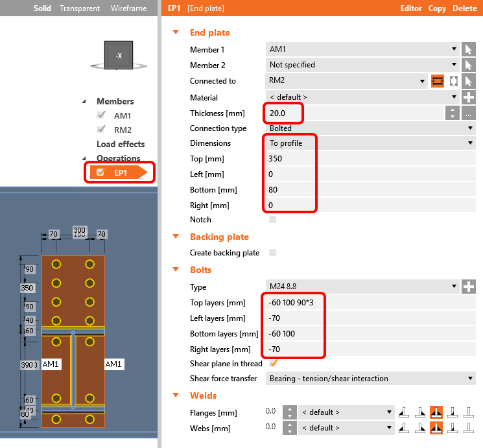Add a new bolt type using plus icon
483x448 pixels.
pos(469,287)
